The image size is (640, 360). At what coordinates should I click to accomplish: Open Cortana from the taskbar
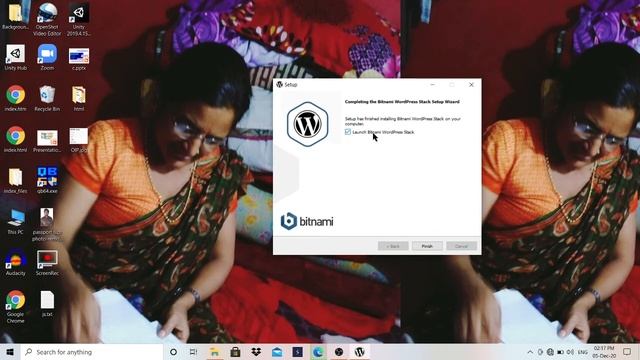click(173, 352)
